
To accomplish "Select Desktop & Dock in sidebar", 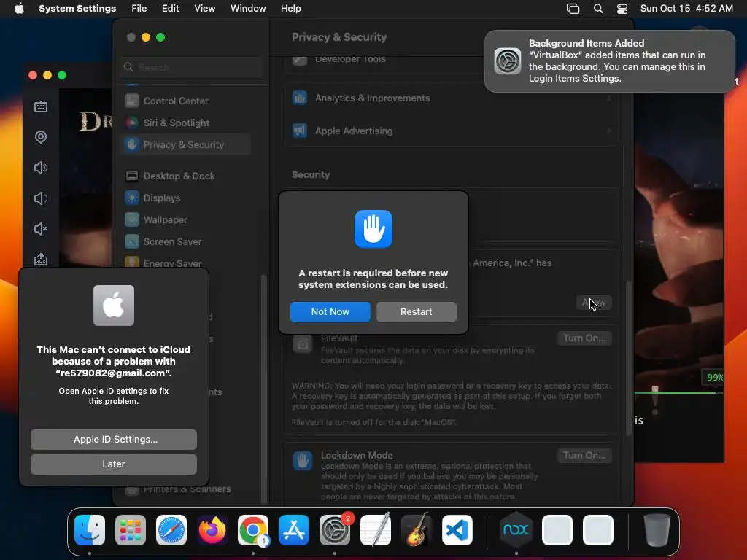I will coord(186,176).
